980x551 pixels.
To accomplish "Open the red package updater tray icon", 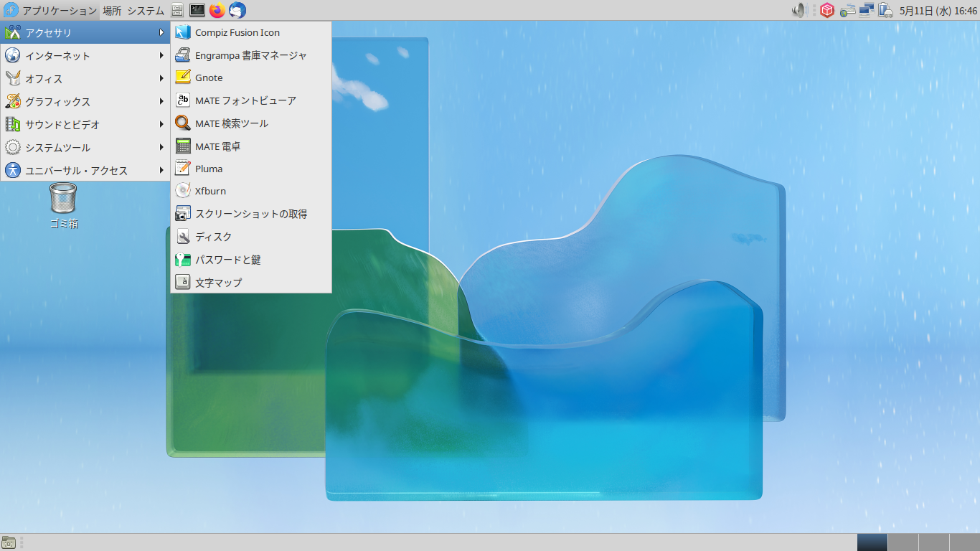I will click(x=827, y=11).
